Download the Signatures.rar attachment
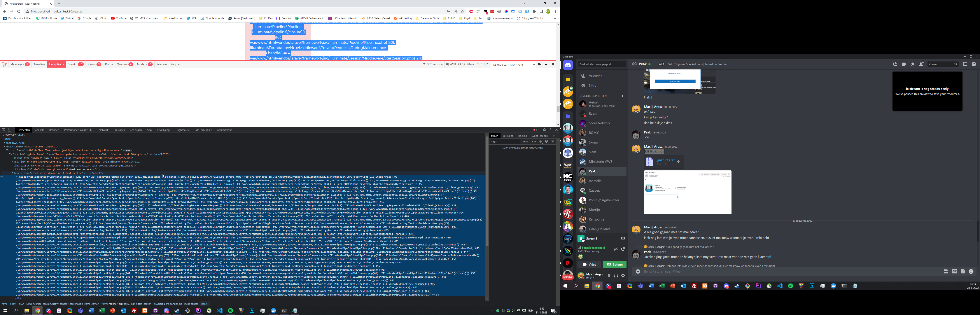Viewport: 980px width, 315px height. (678, 162)
